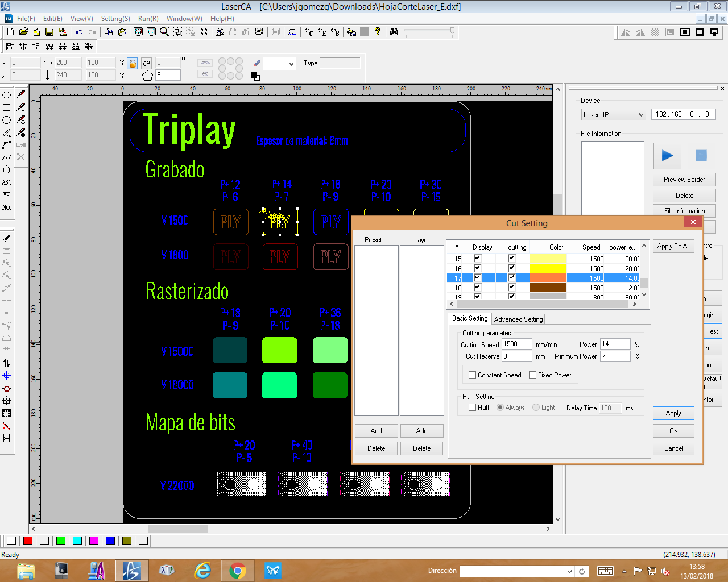Click the rotate icon next to angle field
The image size is (728, 582).
coord(147,63)
